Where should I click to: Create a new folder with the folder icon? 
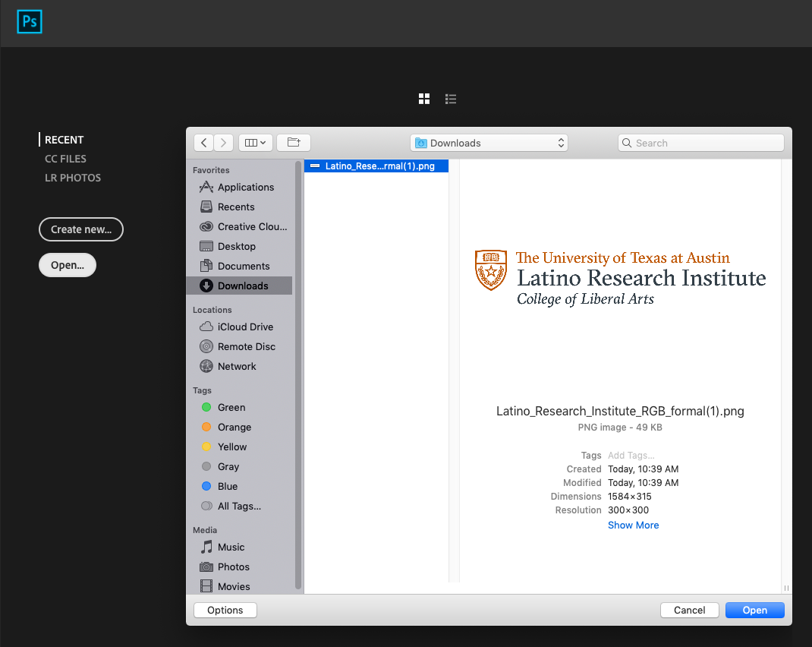click(294, 143)
